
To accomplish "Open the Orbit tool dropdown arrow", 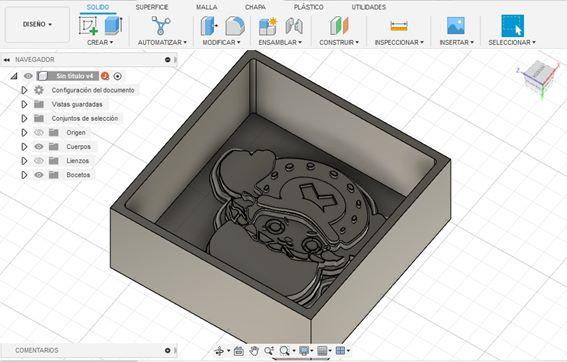I will [228, 351].
